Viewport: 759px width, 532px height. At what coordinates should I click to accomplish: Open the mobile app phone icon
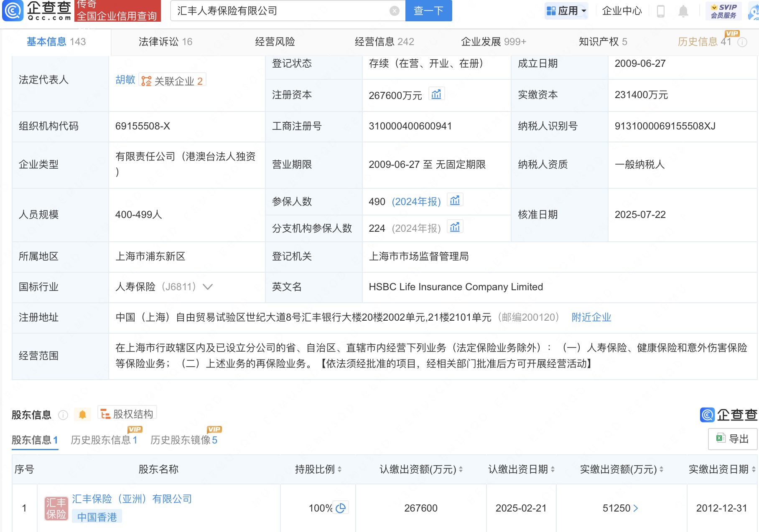[660, 11]
